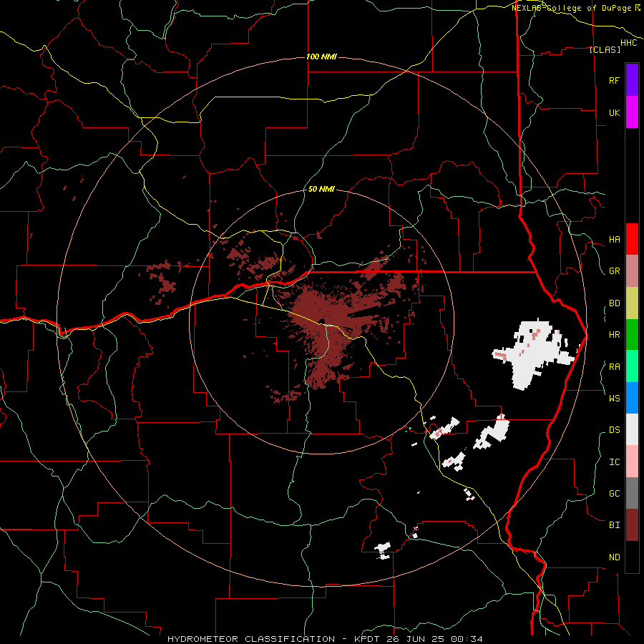
Task: Click the IC pink legend color swatch
Action: coord(632,462)
